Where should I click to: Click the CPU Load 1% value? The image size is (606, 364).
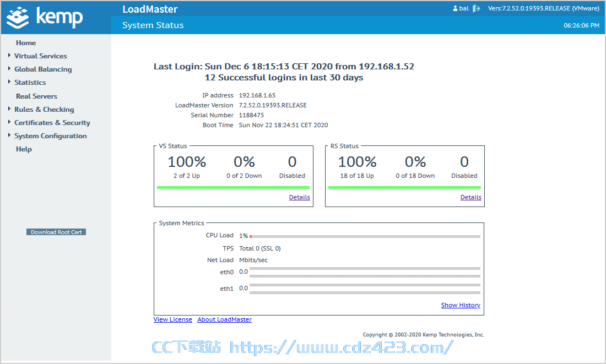point(244,236)
